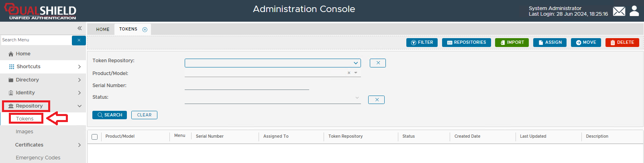Image resolution: width=644 pixels, height=163 pixels.
Task: Clear the Search Menu box
Action: click(79, 40)
